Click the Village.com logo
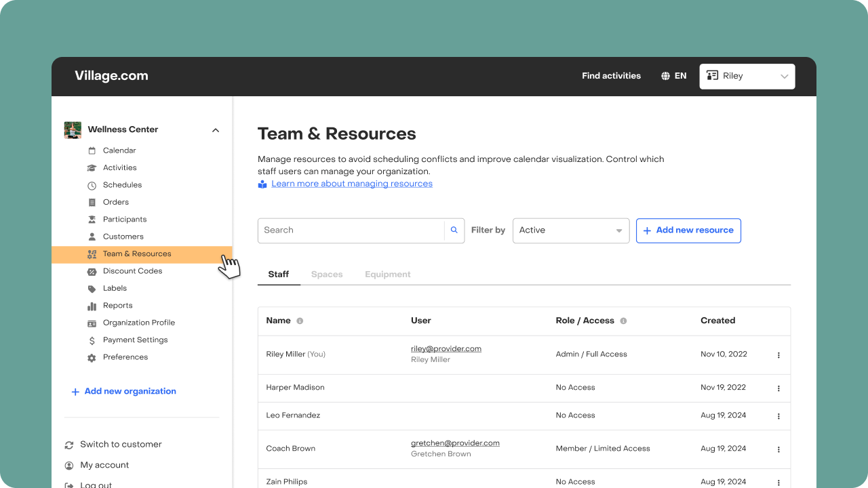Viewport: 868px width, 488px height. (x=111, y=76)
